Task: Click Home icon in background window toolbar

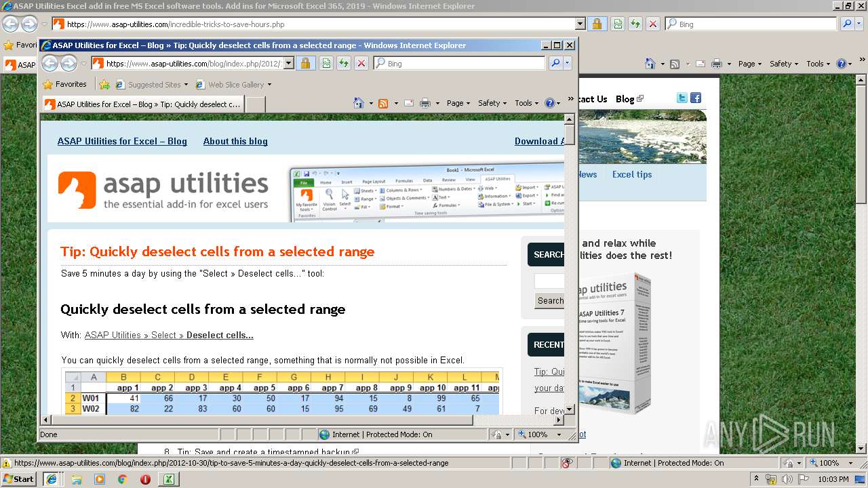Action: coord(650,64)
